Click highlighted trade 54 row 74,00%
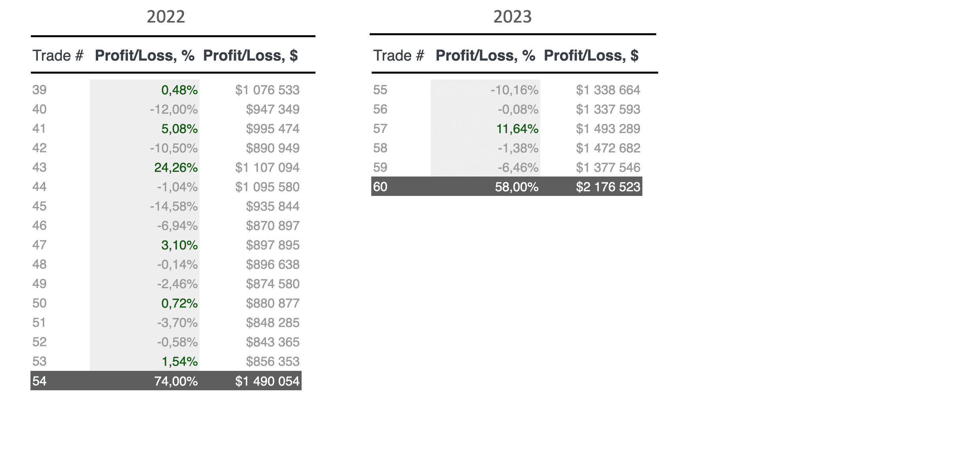 coord(166,381)
